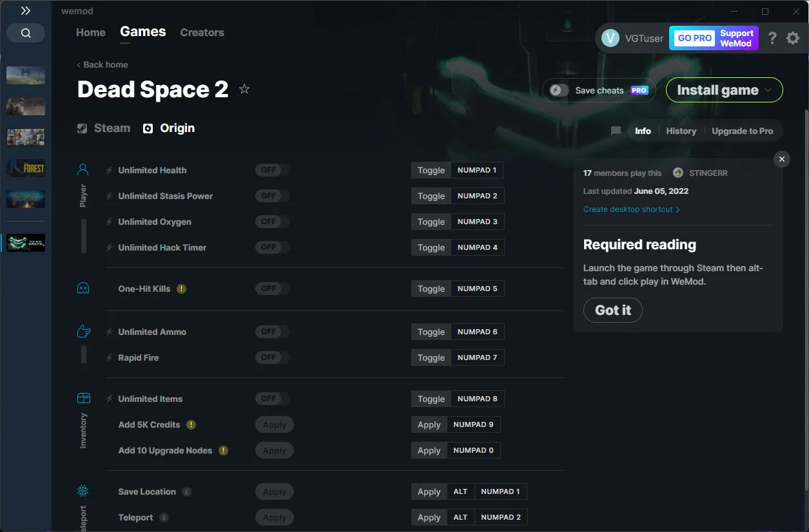809x532 pixels.
Task: Open the VGTuser profile avatar
Action: (610, 38)
